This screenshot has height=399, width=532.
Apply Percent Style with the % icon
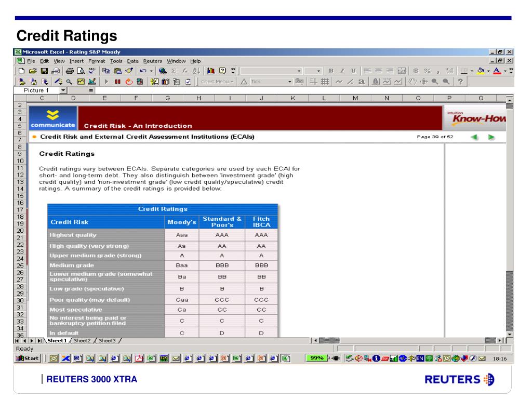[428, 71]
